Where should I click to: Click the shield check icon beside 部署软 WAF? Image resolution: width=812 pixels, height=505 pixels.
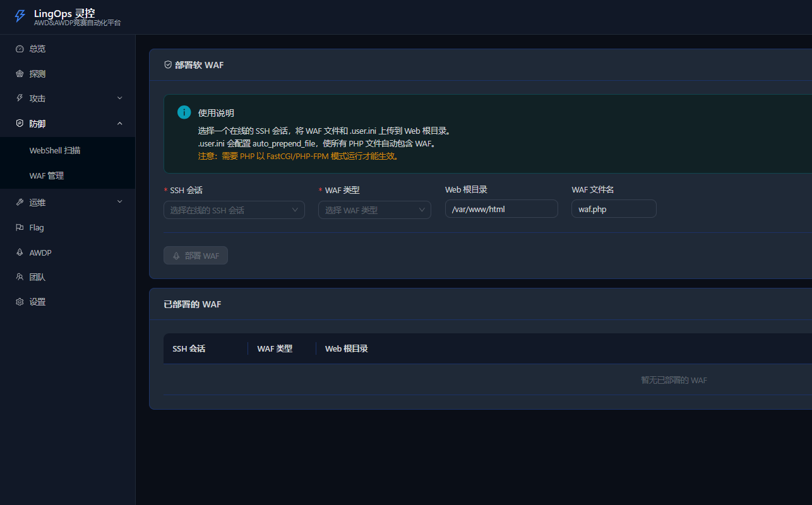coord(168,65)
